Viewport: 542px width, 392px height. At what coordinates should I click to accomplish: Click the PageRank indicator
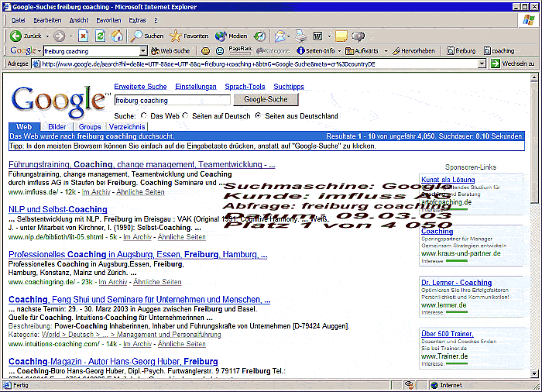[240, 50]
